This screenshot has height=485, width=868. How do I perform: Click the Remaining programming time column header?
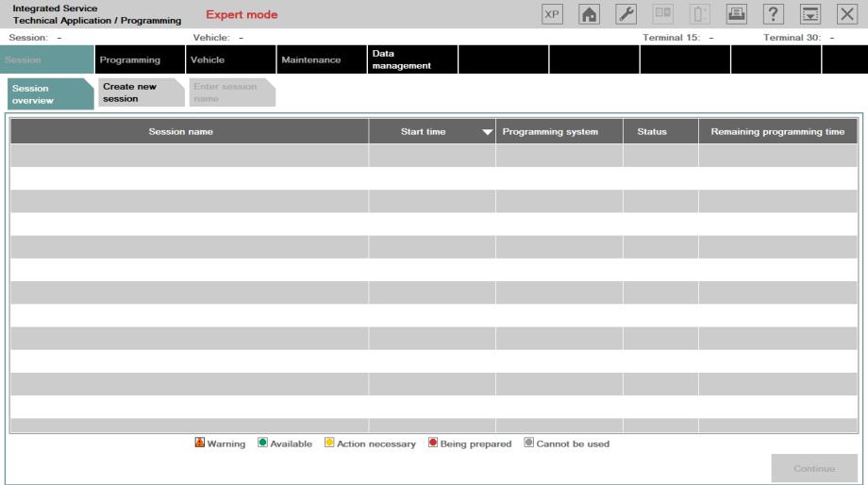pos(777,132)
